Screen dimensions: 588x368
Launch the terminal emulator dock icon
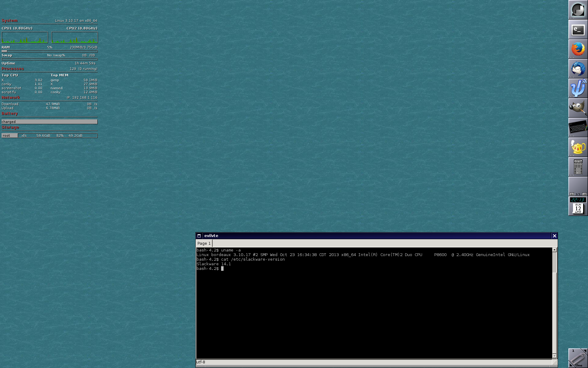click(578, 30)
